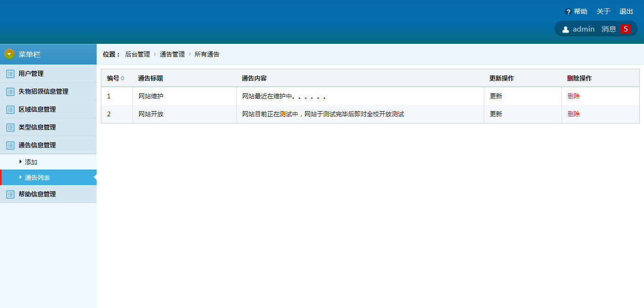Sort by the 编号 column arrow icon
The height and width of the screenshot is (308, 644).
pyautogui.click(x=123, y=78)
